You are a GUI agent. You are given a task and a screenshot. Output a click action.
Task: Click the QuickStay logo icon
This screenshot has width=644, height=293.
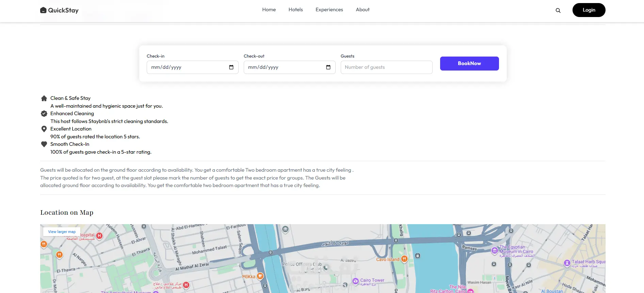(x=43, y=10)
